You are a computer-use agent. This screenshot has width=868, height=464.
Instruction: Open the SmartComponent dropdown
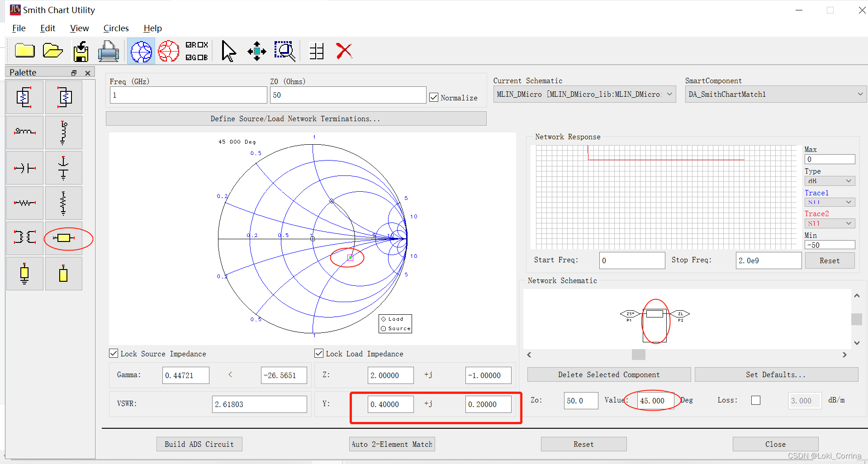pos(775,94)
